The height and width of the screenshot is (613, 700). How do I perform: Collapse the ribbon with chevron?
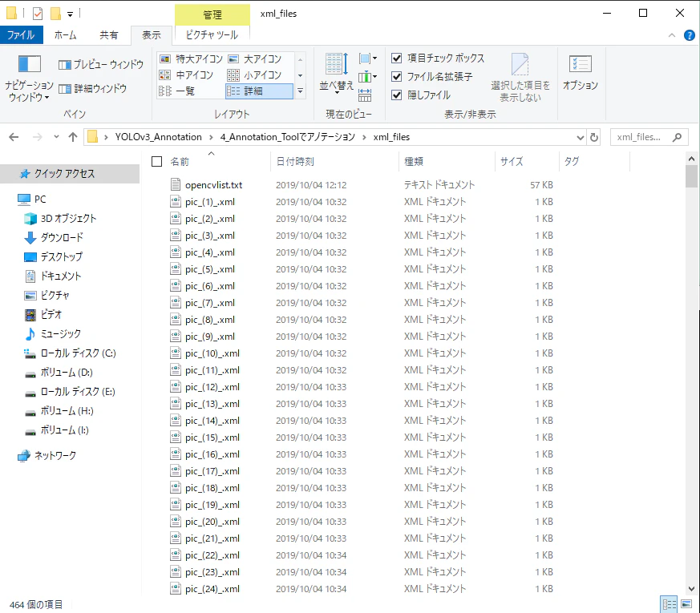pyautogui.click(x=672, y=35)
